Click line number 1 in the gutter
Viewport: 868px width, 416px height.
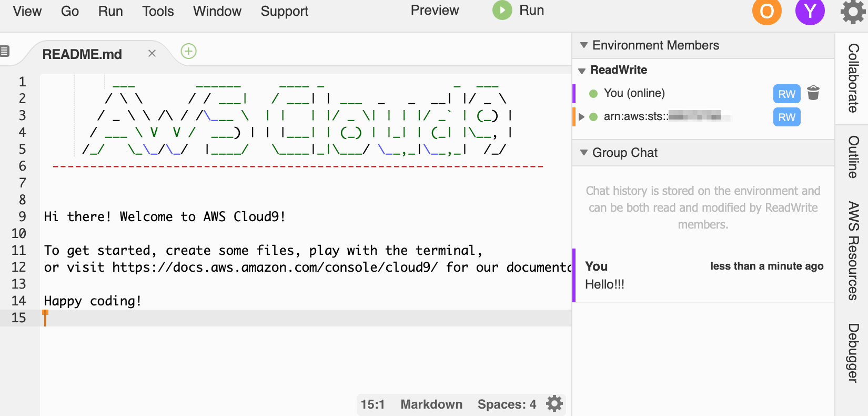[x=22, y=82]
